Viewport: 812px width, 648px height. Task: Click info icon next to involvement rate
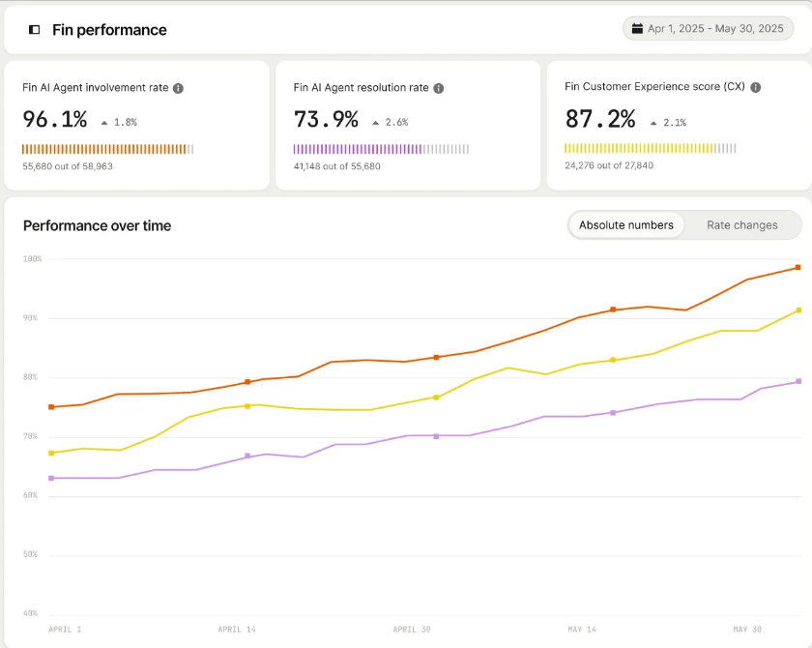pos(178,88)
